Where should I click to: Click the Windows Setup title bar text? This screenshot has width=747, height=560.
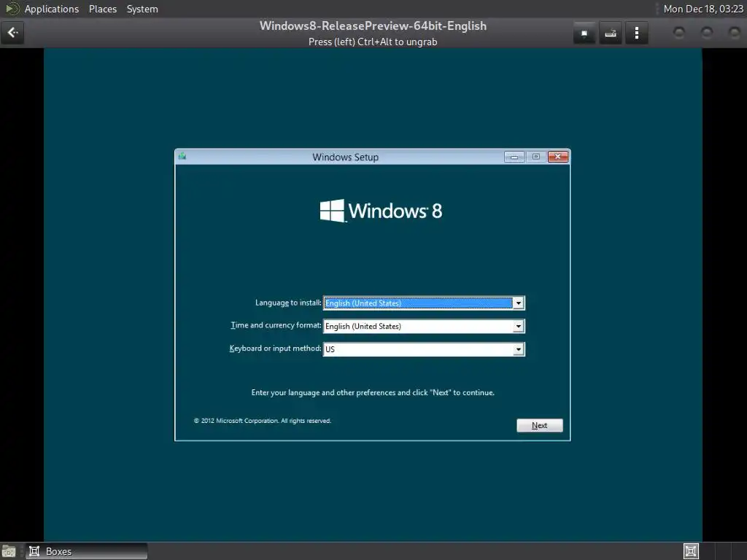tap(345, 157)
